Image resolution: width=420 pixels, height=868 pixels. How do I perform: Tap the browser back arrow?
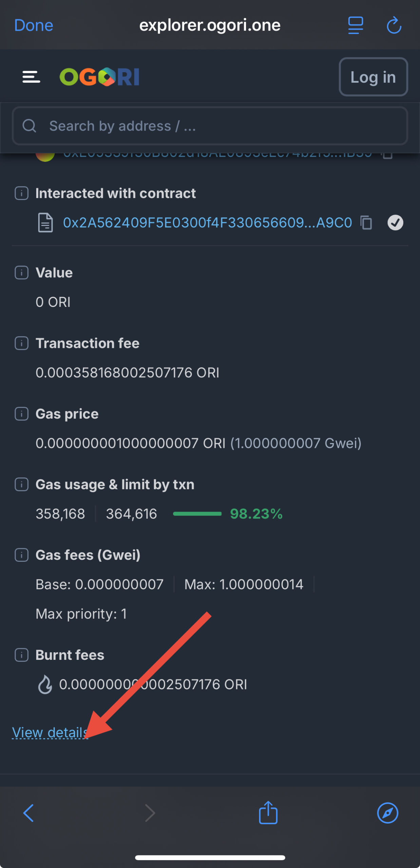(x=28, y=813)
